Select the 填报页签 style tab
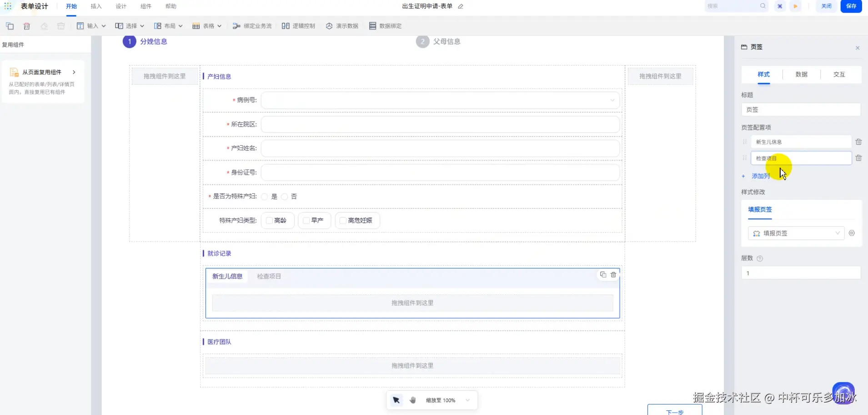The height and width of the screenshot is (415, 868). [760, 209]
